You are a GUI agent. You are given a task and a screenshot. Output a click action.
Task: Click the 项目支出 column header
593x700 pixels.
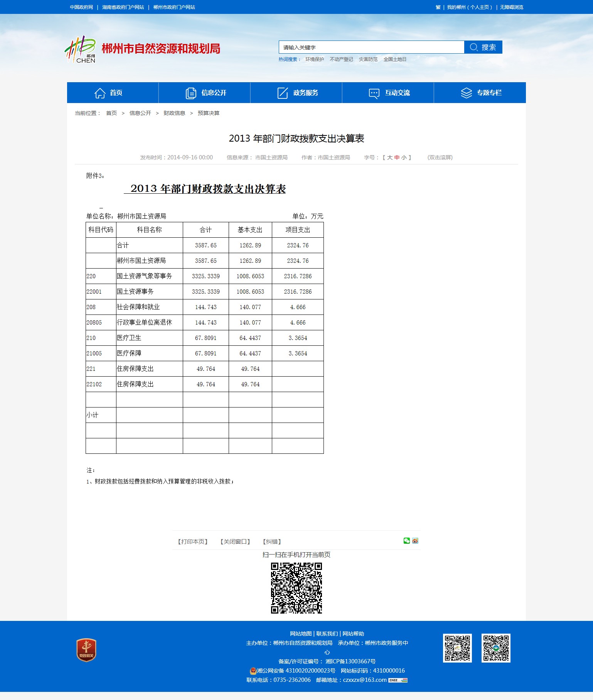(x=298, y=230)
